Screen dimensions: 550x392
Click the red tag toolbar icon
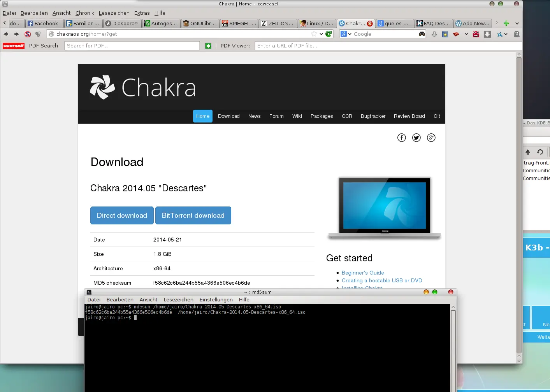coord(456,34)
